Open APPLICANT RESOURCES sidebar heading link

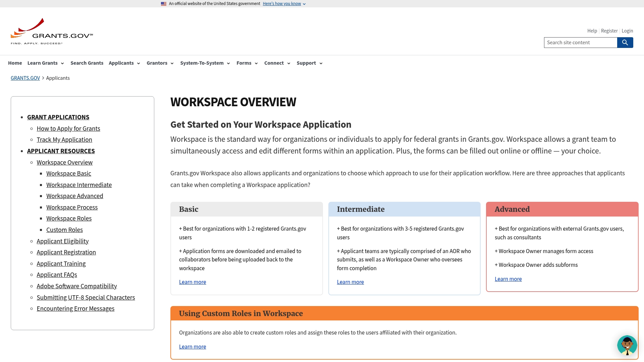(61, 151)
